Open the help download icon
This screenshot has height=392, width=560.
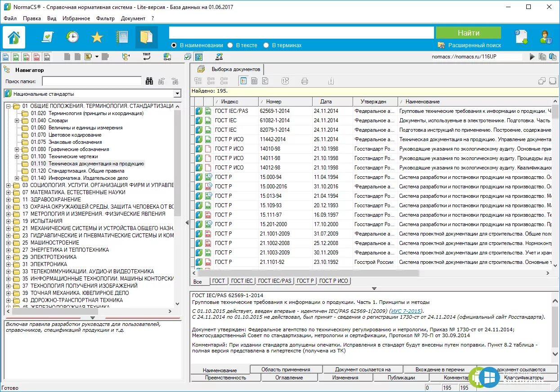click(522, 37)
